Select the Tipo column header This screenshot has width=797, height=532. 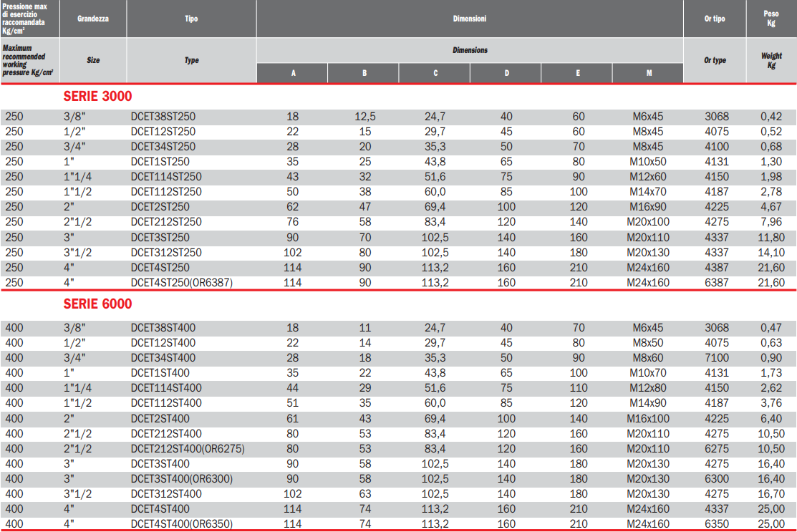click(191, 19)
